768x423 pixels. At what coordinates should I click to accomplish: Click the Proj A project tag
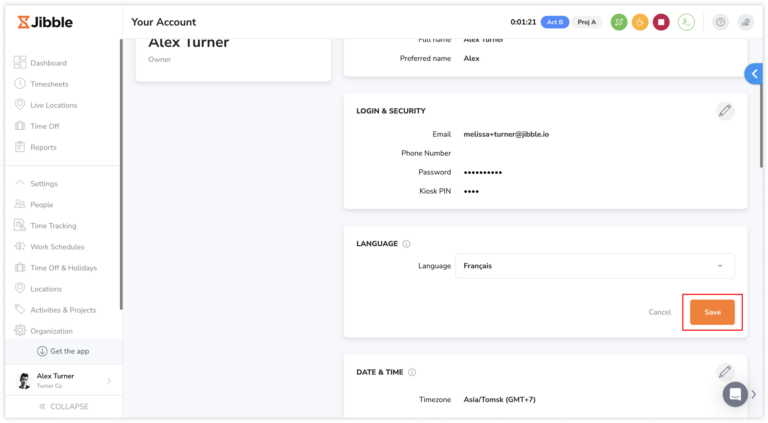click(x=586, y=22)
